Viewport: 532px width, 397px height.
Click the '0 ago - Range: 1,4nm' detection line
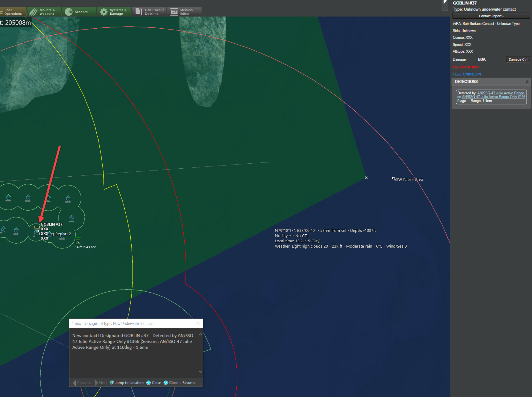475,101
